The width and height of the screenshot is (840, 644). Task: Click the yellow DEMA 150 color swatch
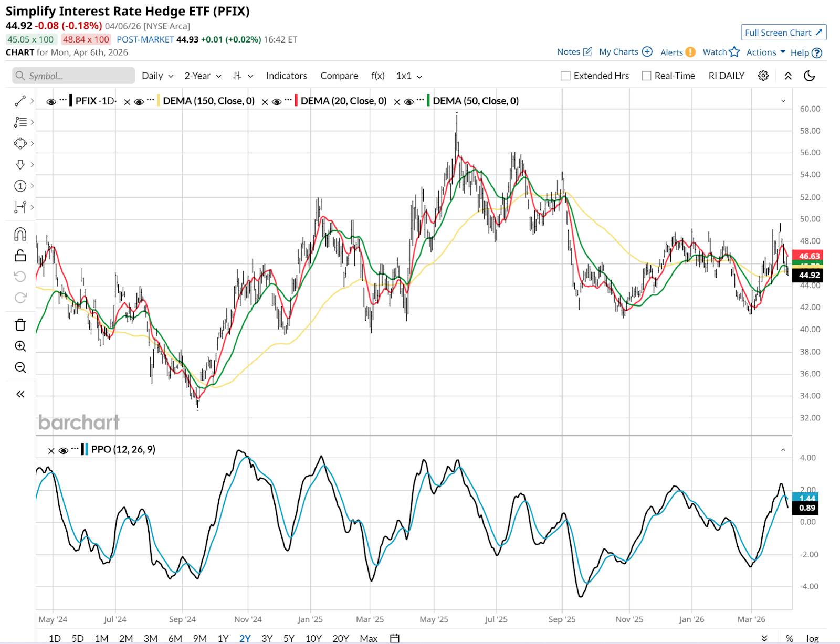pyautogui.click(x=159, y=101)
